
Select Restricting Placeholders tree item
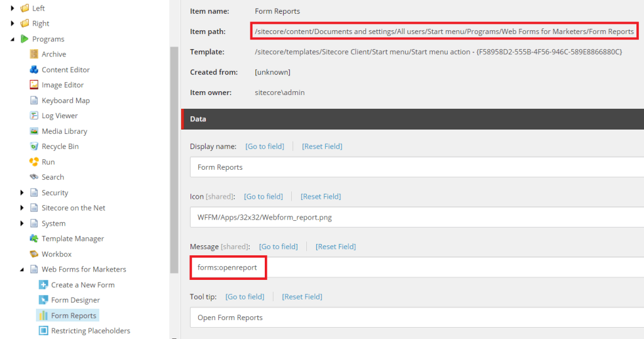coord(90,331)
